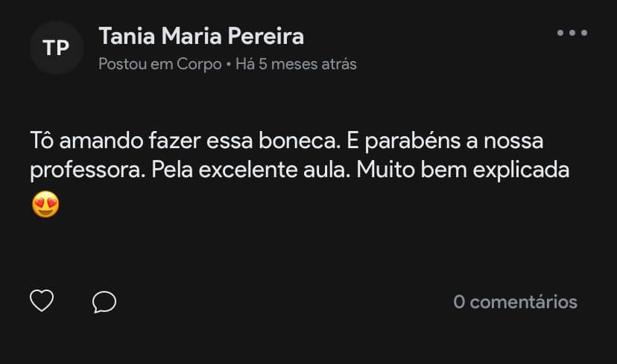Screen dimensions: 617x364
Task: Open the Corpo category link
Action: [199, 64]
